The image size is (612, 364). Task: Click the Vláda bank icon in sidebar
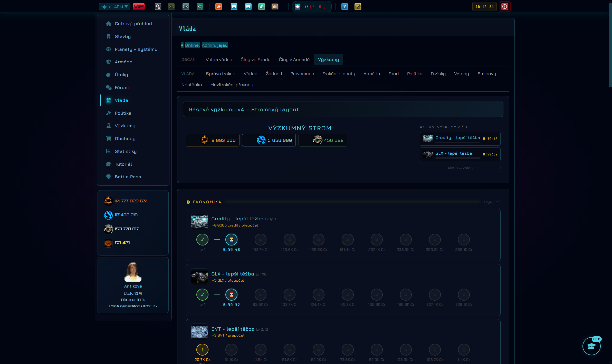pyautogui.click(x=109, y=100)
